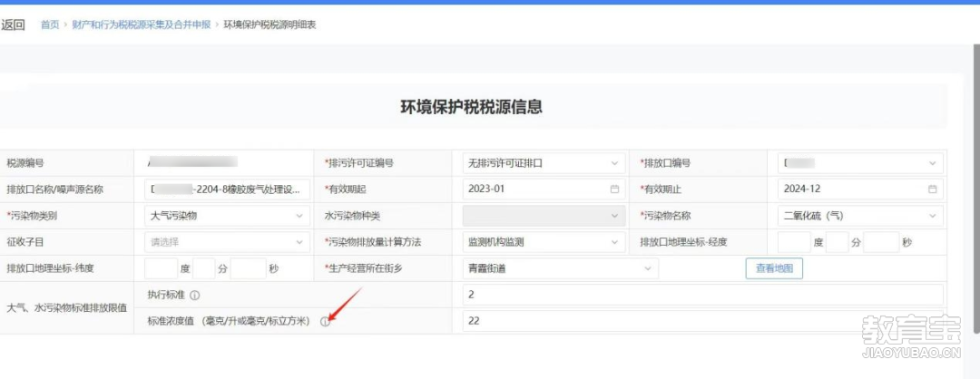Image resolution: width=980 pixels, height=379 pixels.
Task: Click the 环境保护税税源明细表 breadcrumb text
Action: [x=270, y=25]
